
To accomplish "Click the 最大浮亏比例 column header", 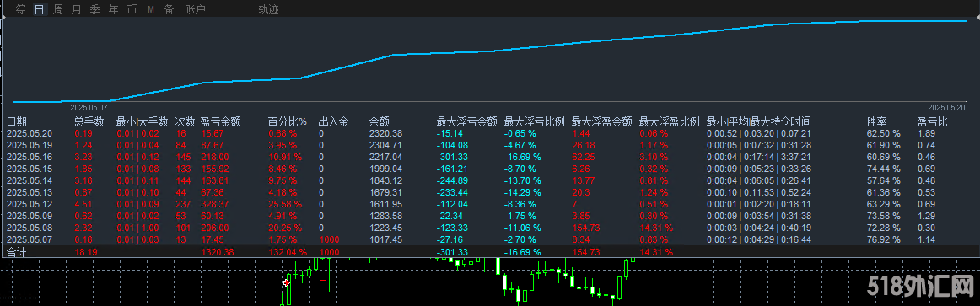I will point(535,121).
